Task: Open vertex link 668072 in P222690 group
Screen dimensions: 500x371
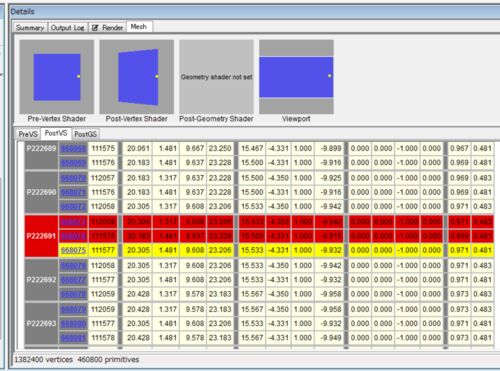Action: click(x=73, y=206)
